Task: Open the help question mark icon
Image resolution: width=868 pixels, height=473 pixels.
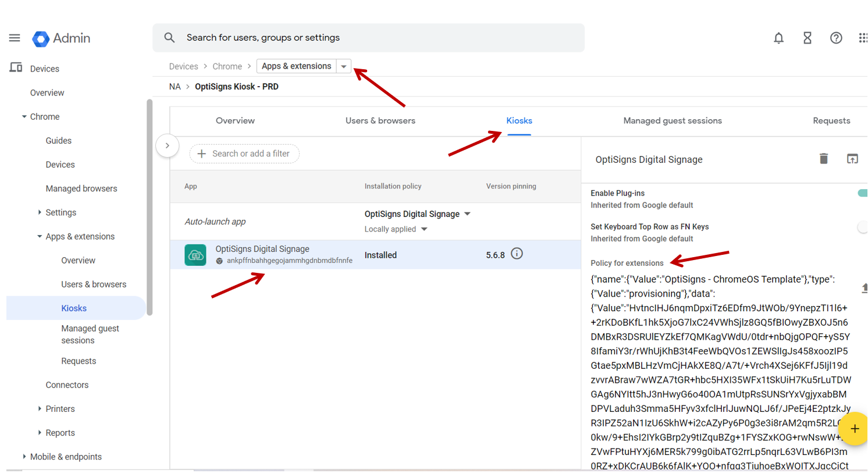Action: point(836,38)
